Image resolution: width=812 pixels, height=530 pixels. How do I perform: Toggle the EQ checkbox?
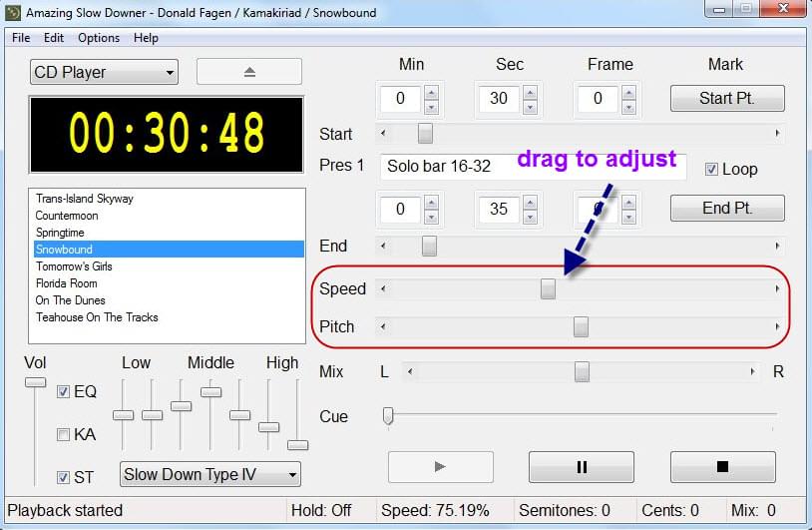pos(64,391)
